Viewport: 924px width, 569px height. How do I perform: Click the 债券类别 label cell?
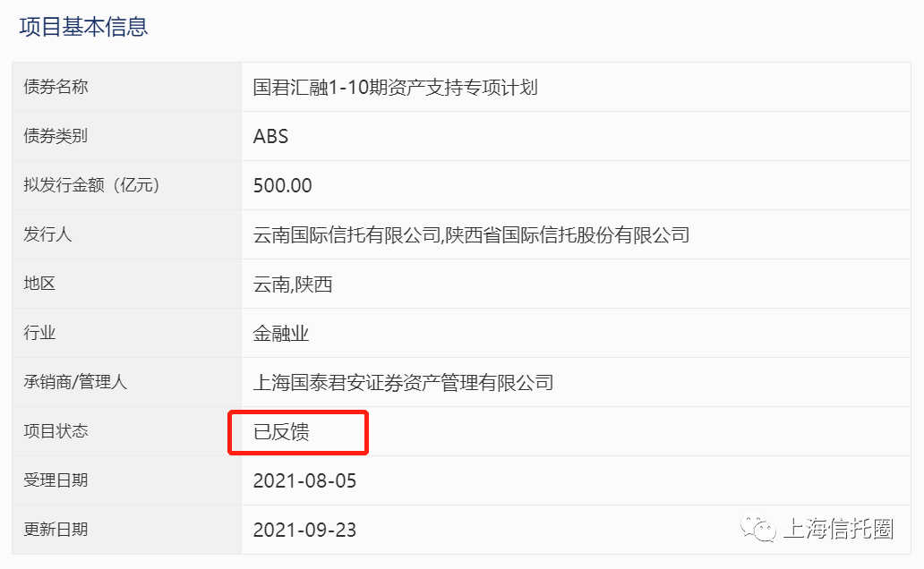tap(56, 136)
